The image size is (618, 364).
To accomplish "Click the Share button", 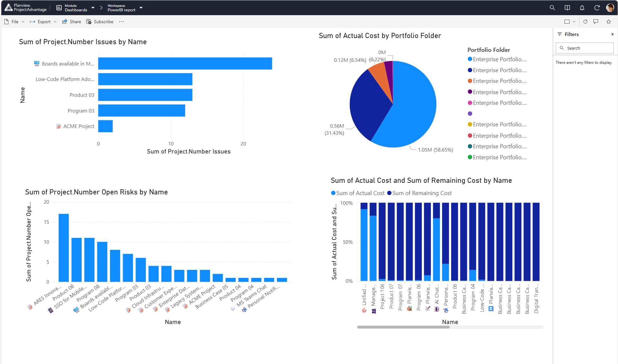I will tap(72, 22).
